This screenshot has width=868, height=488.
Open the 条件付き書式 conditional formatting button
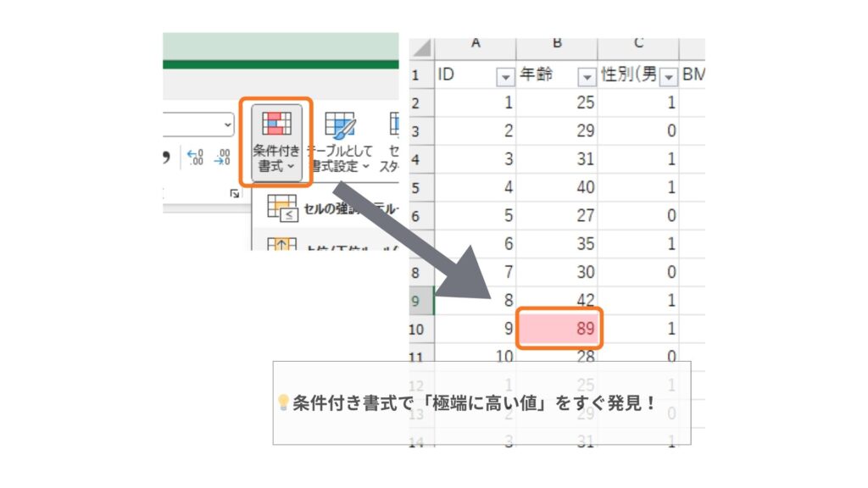tap(276, 141)
